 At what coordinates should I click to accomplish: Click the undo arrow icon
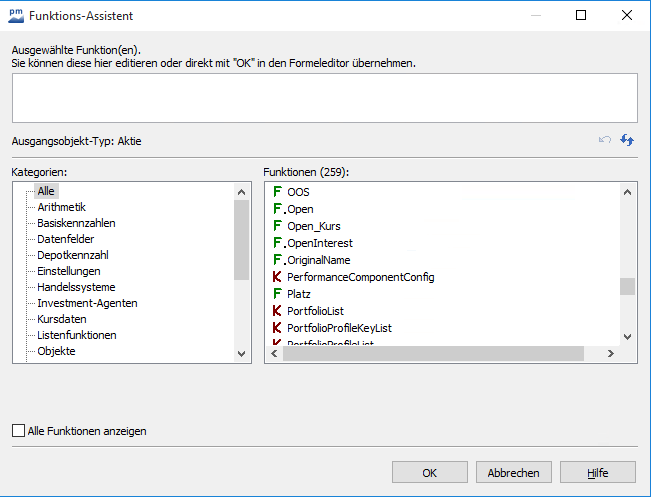pyautogui.click(x=605, y=141)
